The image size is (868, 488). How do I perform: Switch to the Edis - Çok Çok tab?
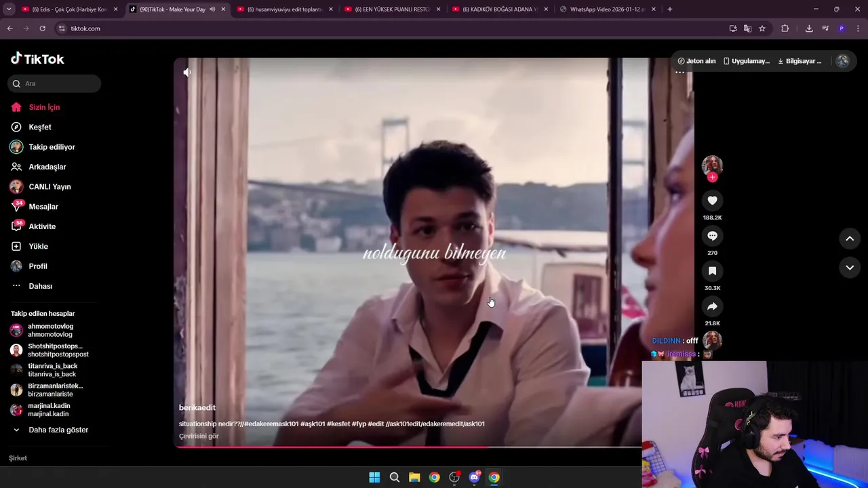(70, 9)
